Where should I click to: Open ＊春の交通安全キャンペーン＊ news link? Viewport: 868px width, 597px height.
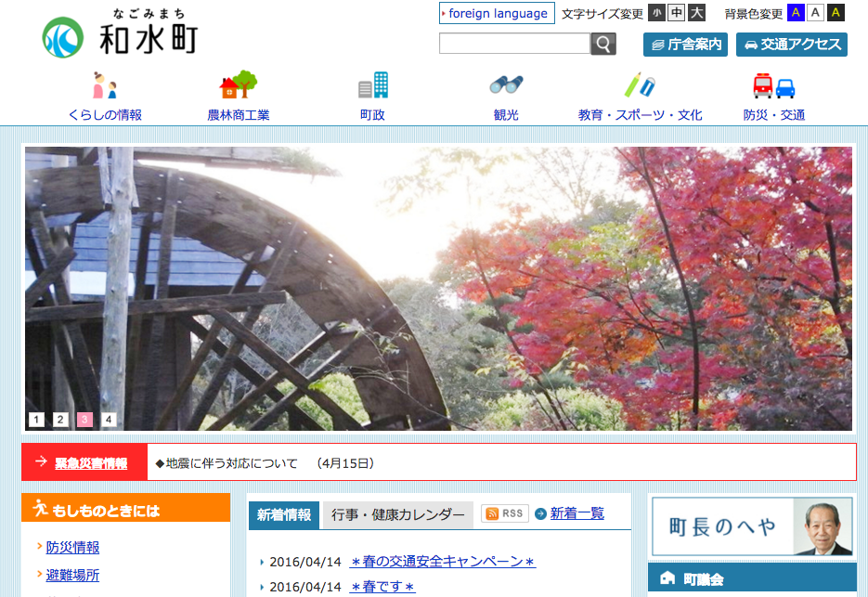(442, 562)
